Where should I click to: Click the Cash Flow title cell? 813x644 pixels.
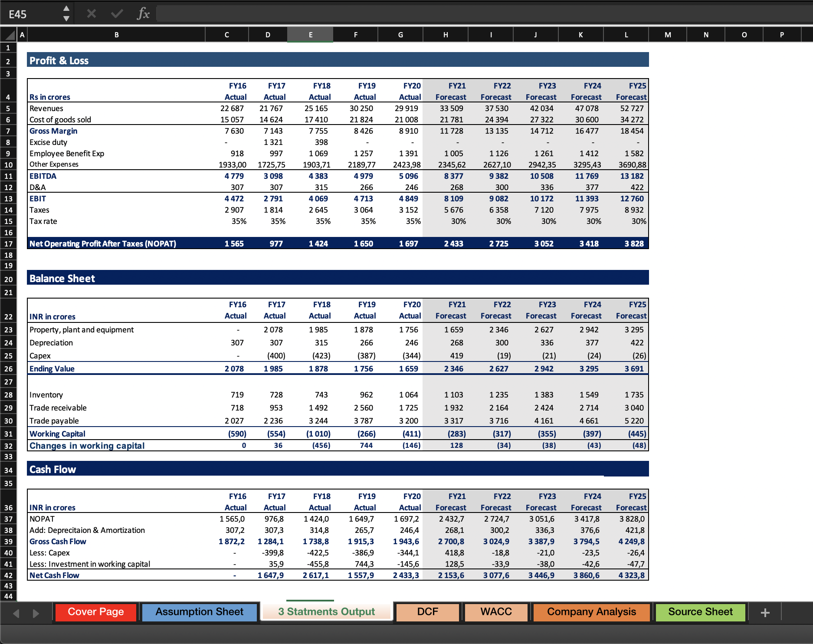click(x=52, y=470)
